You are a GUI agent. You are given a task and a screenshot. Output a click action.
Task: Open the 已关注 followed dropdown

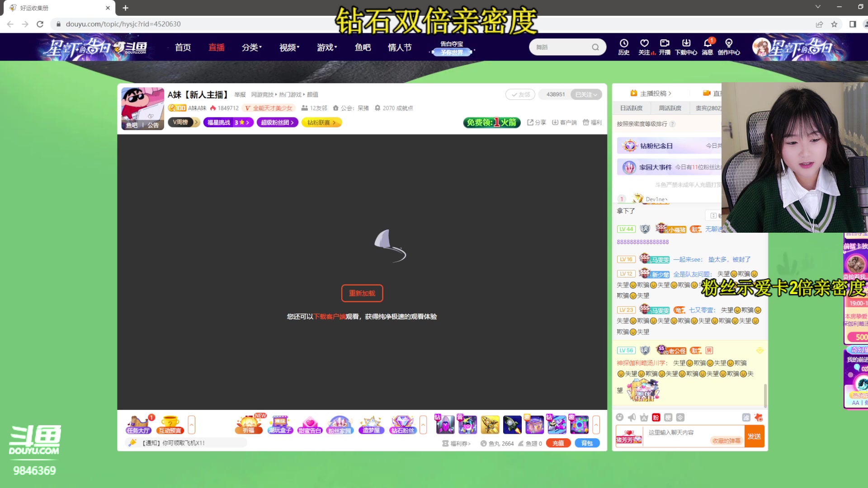pos(586,94)
